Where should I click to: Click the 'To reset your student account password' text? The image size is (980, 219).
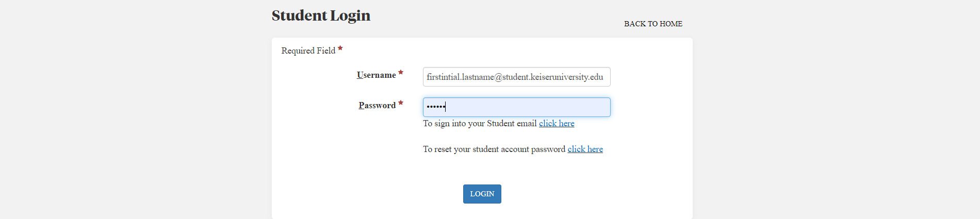[x=494, y=149]
